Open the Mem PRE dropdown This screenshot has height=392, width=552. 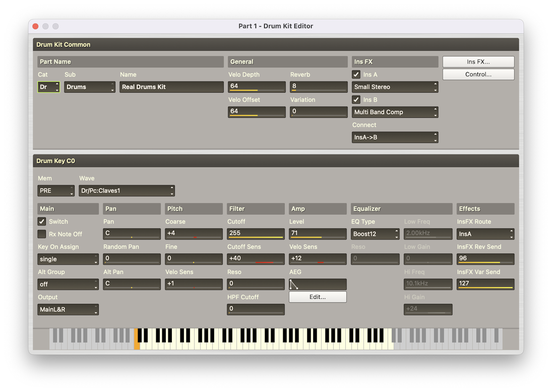coord(56,191)
